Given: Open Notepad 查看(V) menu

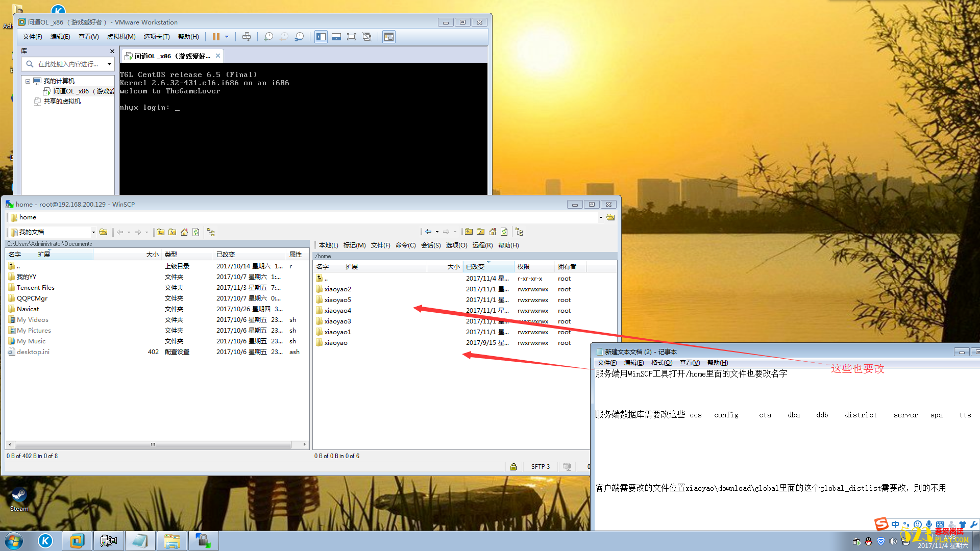Looking at the screenshot, I should click(690, 363).
